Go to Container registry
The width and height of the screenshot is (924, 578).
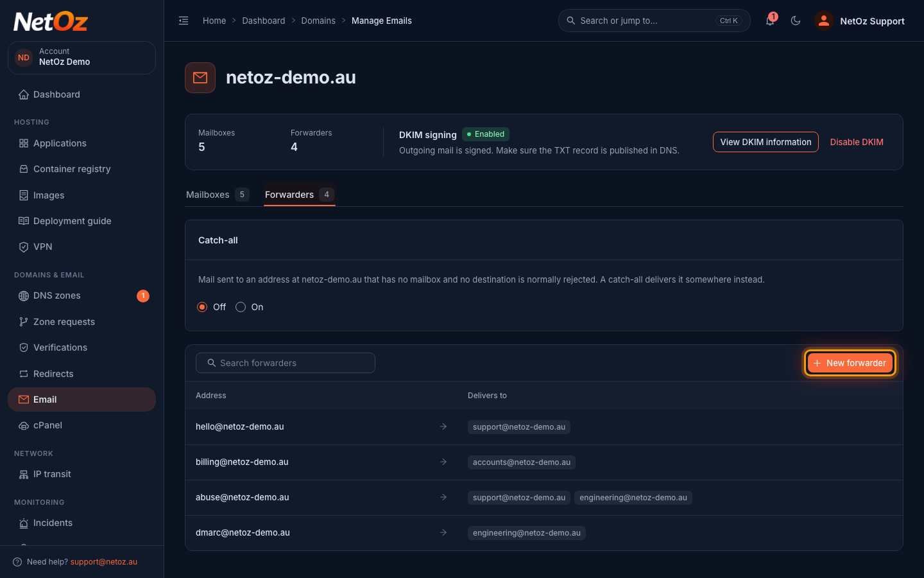pyautogui.click(x=81, y=169)
